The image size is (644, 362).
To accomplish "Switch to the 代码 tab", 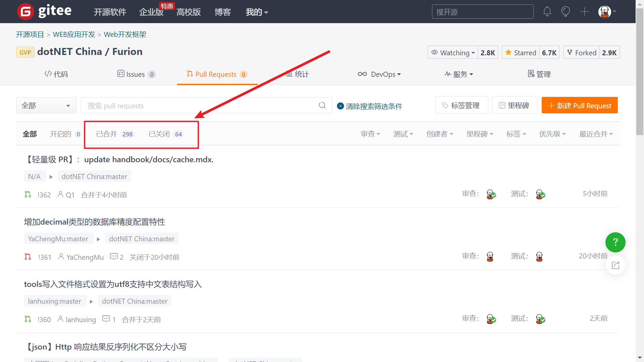I will tap(56, 74).
